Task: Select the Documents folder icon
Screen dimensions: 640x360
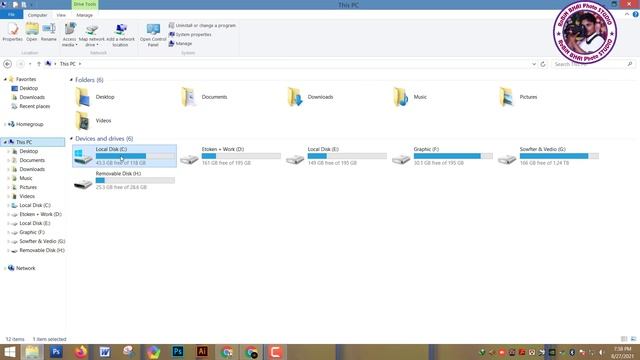Action: click(x=189, y=97)
